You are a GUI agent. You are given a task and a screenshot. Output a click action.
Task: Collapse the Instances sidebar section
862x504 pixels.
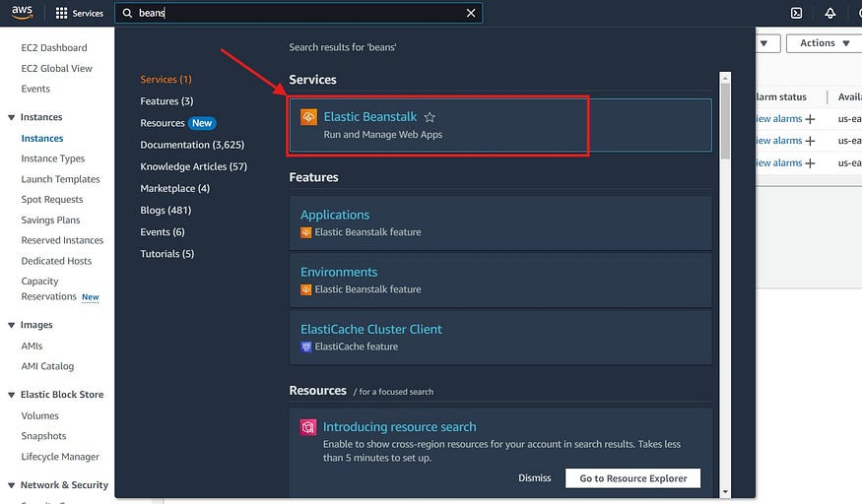click(12, 117)
